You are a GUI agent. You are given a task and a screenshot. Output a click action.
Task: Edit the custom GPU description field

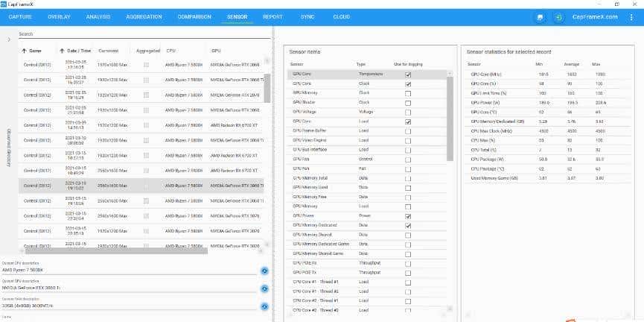click(130, 288)
